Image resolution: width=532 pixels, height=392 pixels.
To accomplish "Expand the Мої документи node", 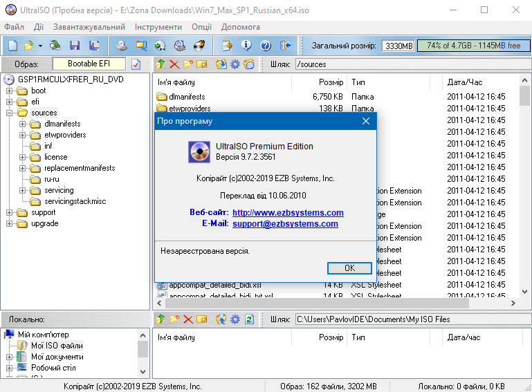I will [9, 357].
